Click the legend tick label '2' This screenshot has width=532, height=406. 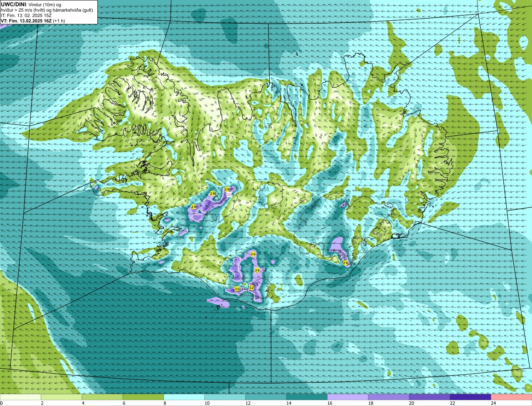[x=42, y=403]
